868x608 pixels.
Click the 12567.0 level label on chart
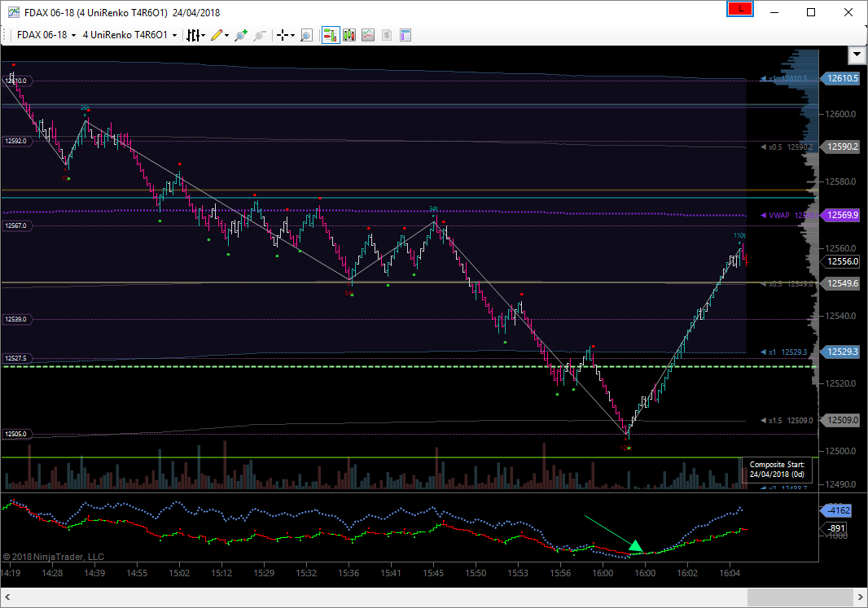17,225
